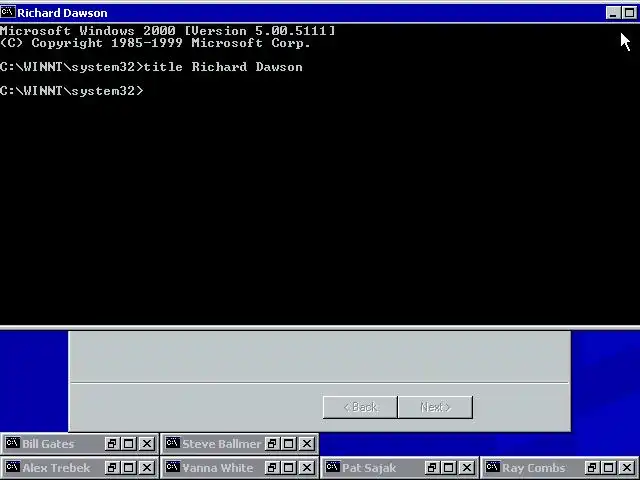Click the grayed Back button in the wizard
Screen dimensions: 640x480
(360, 407)
